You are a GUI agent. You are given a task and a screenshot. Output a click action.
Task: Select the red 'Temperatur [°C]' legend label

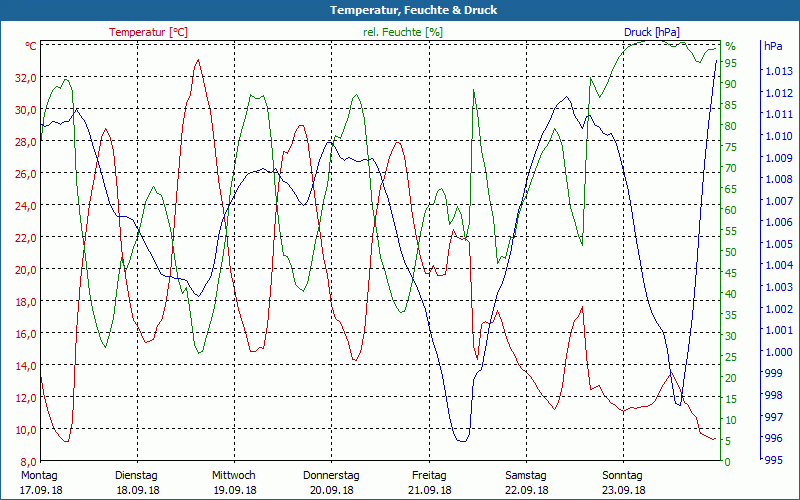pos(148,32)
